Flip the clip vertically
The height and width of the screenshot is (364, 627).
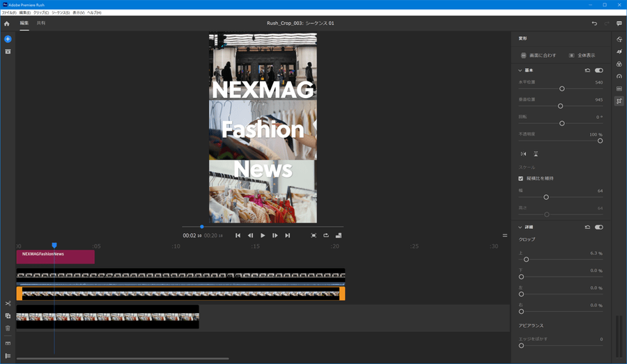(x=536, y=154)
